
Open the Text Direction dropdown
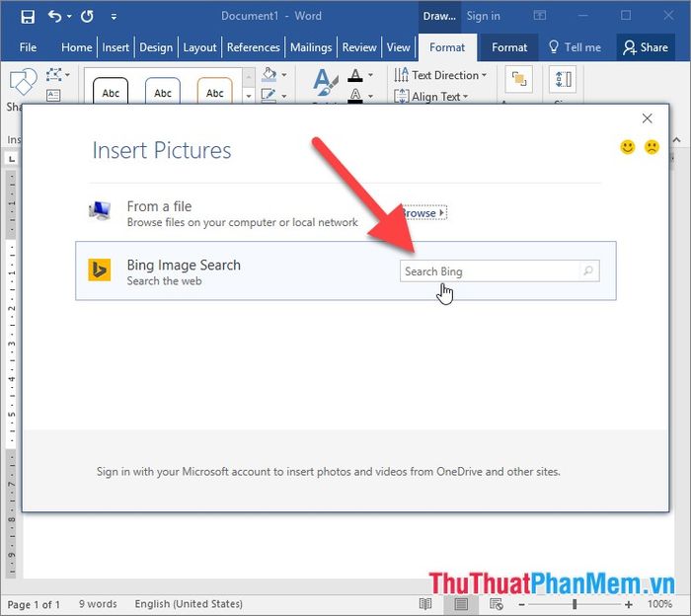(x=440, y=75)
